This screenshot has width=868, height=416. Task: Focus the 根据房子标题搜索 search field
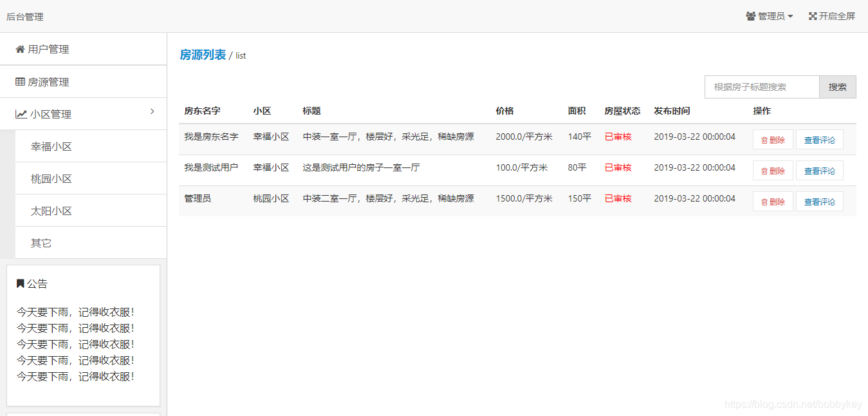tap(762, 87)
